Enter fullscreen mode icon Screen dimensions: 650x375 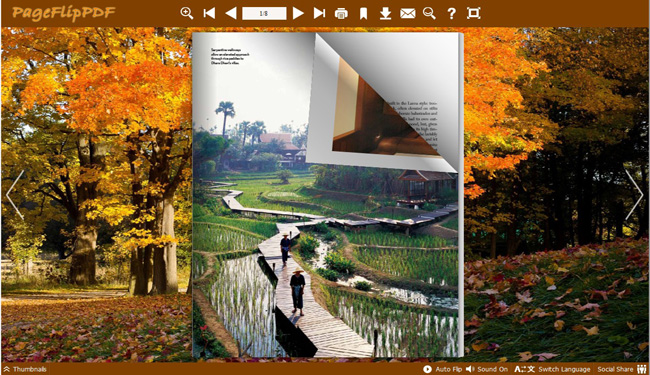(473, 13)
